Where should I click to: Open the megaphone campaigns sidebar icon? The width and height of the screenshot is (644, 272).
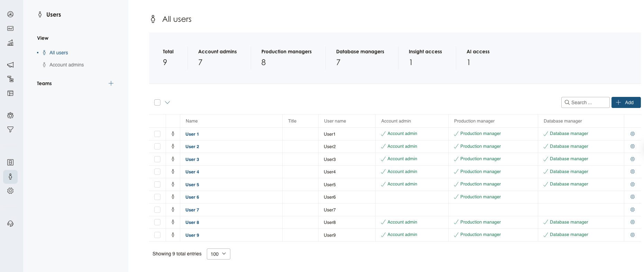tap(10, 65)
